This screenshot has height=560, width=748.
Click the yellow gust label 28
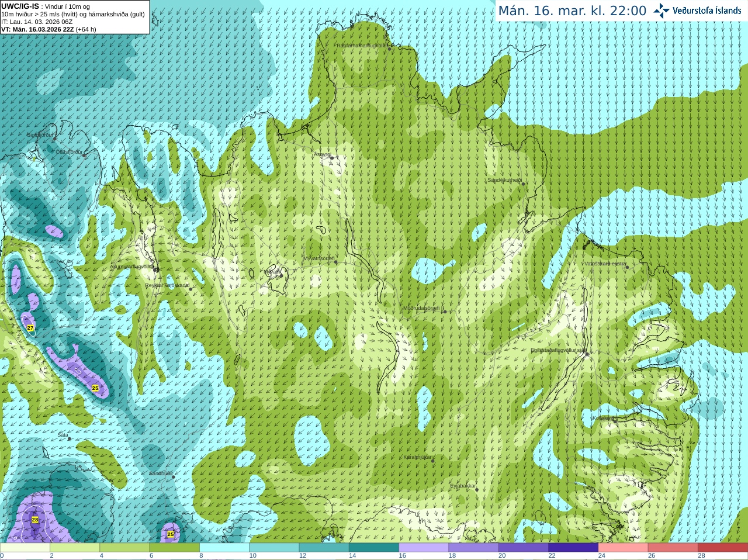tap(35, 520)
